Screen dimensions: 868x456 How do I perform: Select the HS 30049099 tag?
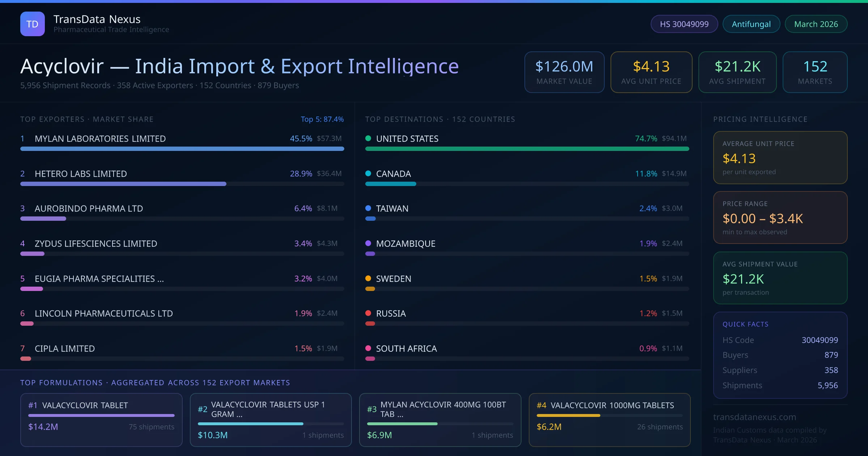[x=684, y=24]
